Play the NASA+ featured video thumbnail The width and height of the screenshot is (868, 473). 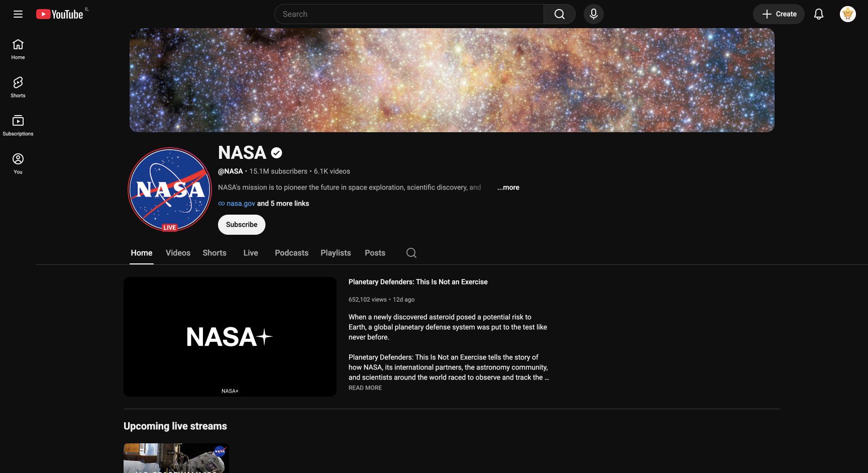[230, 337]
